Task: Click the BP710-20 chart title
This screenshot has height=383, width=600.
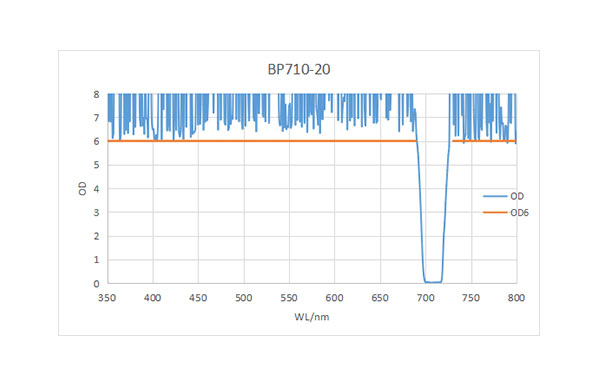Action: pyautogui.click(x=299, y=69)
